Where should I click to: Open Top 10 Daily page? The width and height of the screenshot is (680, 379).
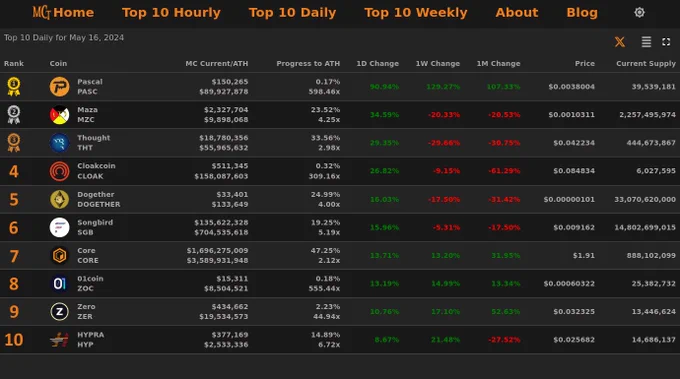click(292, 13)
